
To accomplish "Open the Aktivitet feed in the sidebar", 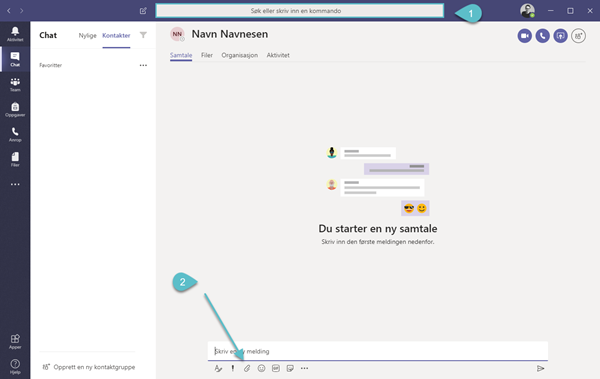I will coord(15,34).
